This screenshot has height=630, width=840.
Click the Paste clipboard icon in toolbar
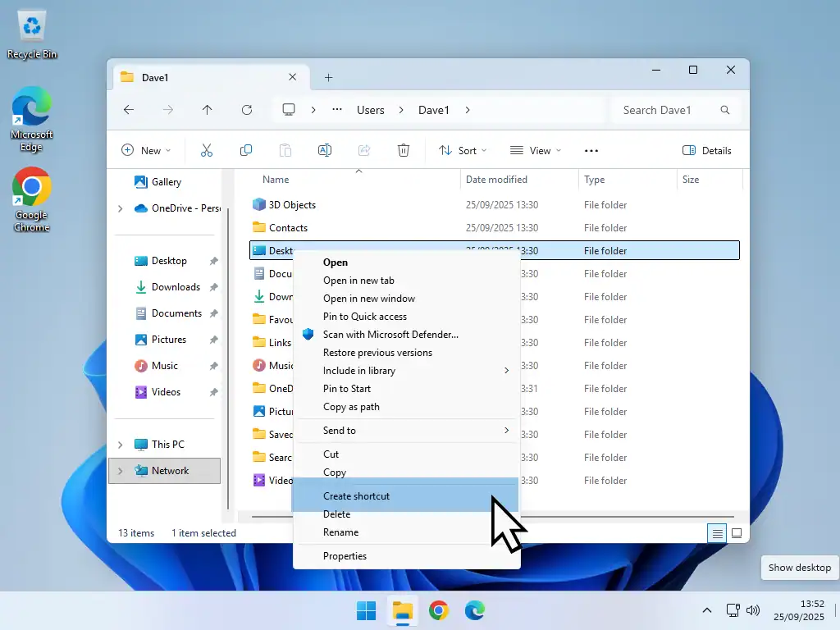click(x=285, y=151)
